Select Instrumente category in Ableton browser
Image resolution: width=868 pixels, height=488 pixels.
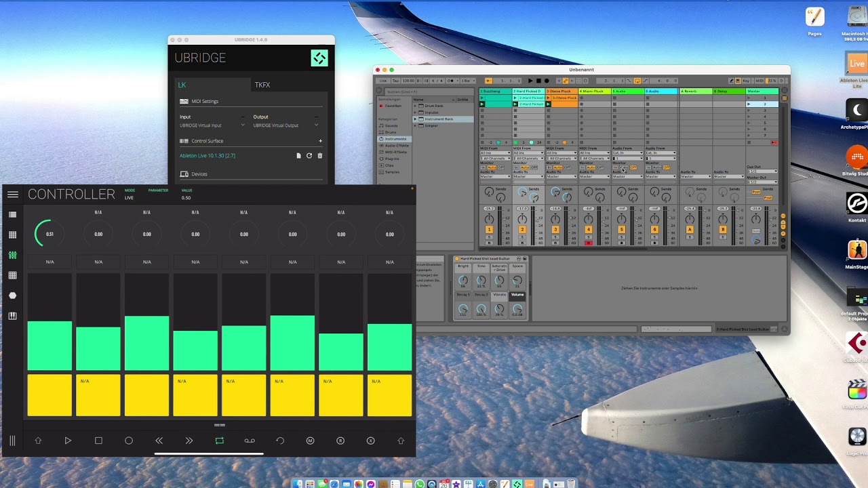pyautogui.click(x=395, y=139)
